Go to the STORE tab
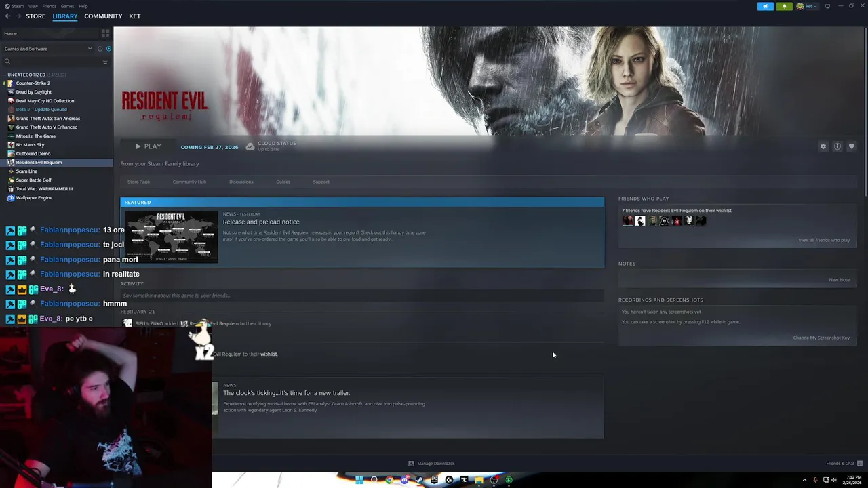 coord(35,16)
